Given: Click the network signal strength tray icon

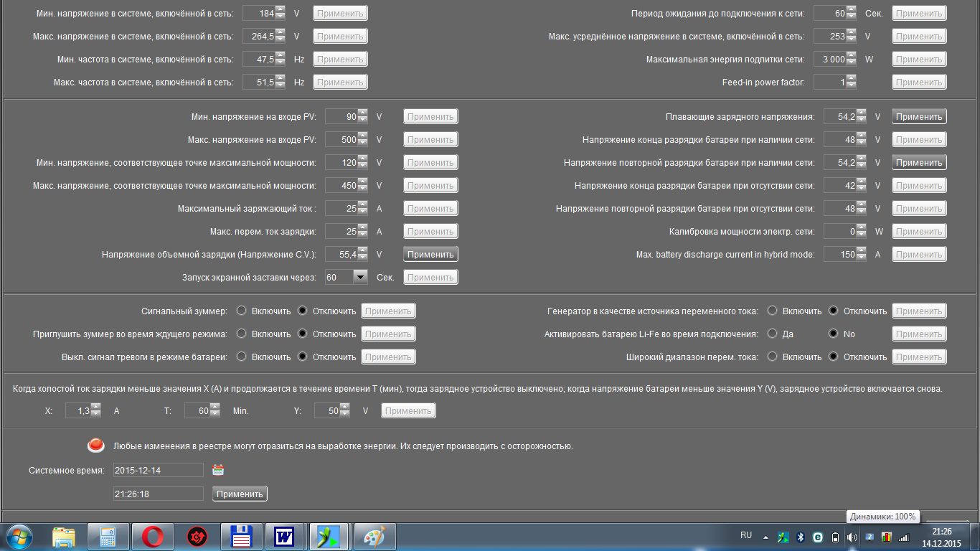Looking at the screenshot, I should (903, 537).
